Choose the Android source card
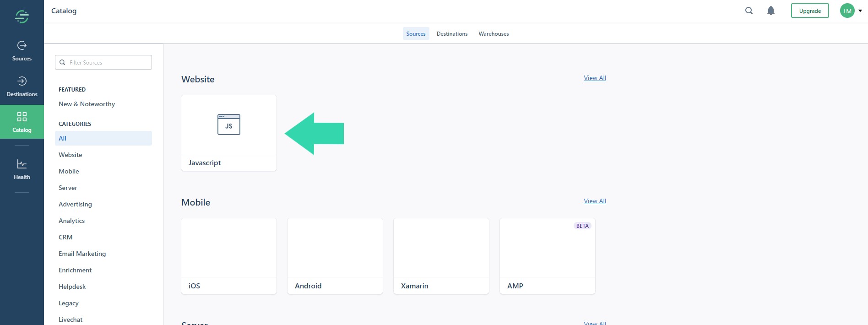This screenshot has height=325, width=868. [x=335, y=256]
